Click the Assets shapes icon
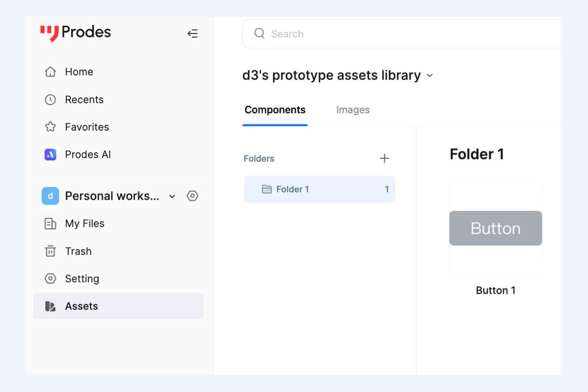Viewport: 588px width, 392px height. coord(50,306)
